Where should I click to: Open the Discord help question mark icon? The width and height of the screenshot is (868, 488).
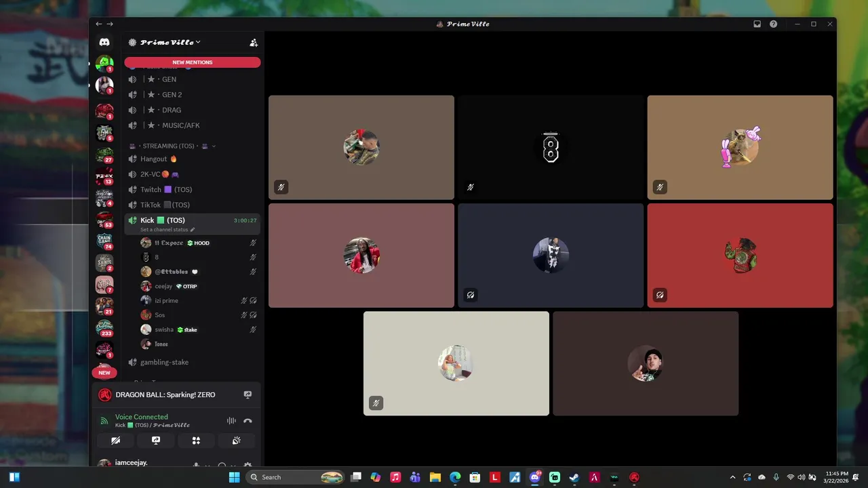[x=773, y=24]
